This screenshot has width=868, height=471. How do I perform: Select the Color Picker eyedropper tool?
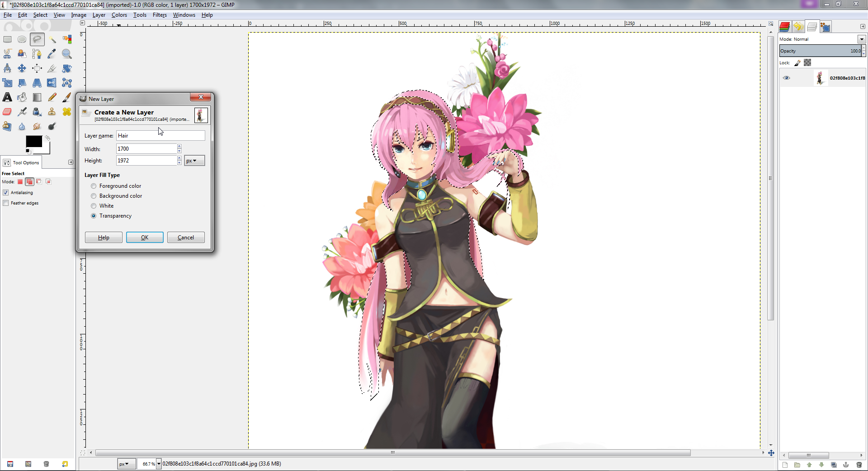coord(52,54)
